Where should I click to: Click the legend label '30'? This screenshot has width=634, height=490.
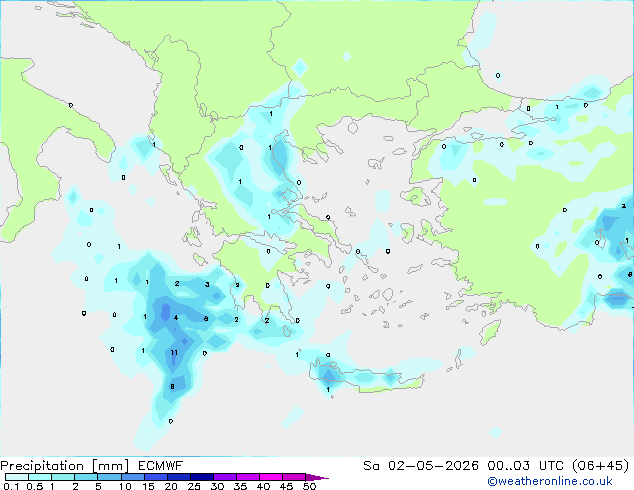point(217,486)
